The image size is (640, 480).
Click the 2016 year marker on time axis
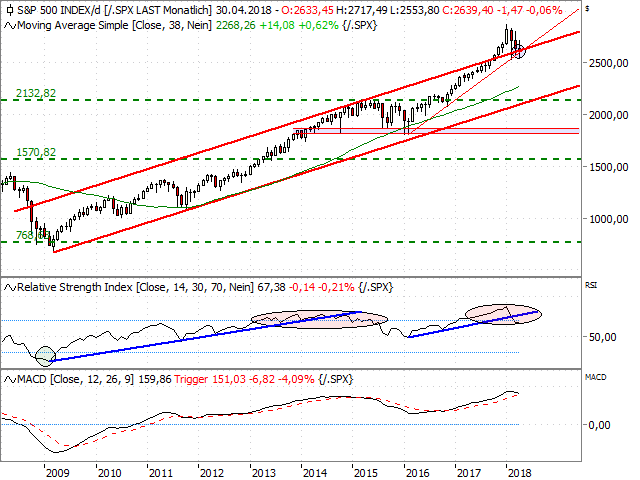(x=418, y=473)
